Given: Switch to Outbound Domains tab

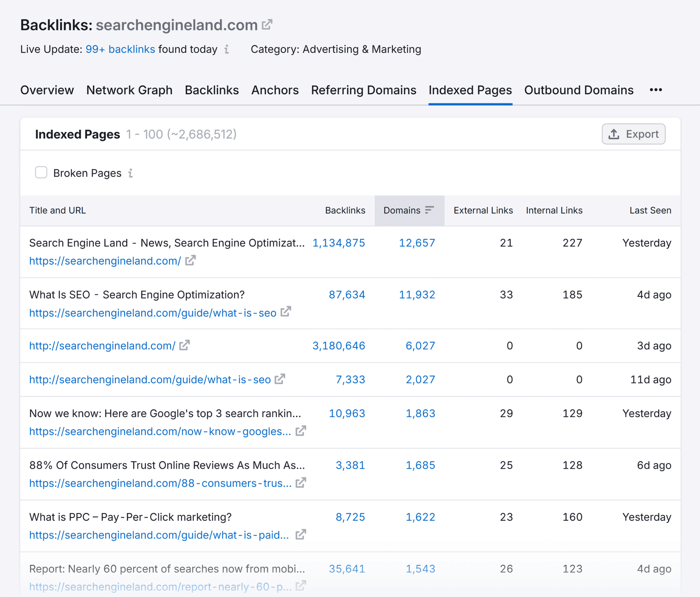Looking at the screenshot, I should tap(579, 90).
